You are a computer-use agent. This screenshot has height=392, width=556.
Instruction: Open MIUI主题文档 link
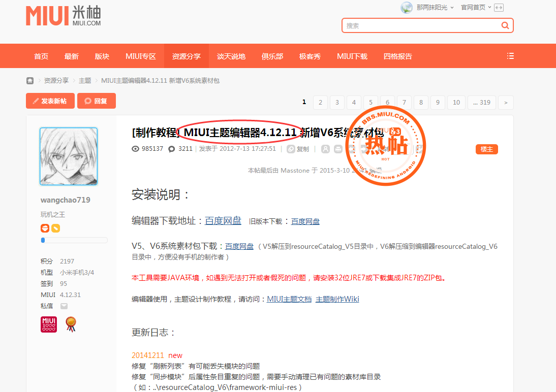[289, 299]
